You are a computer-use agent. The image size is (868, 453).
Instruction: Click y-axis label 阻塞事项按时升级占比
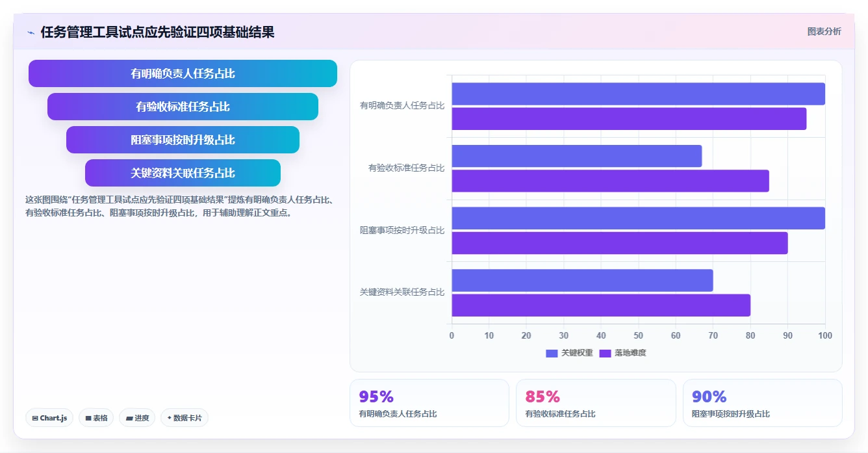(402, 230)
